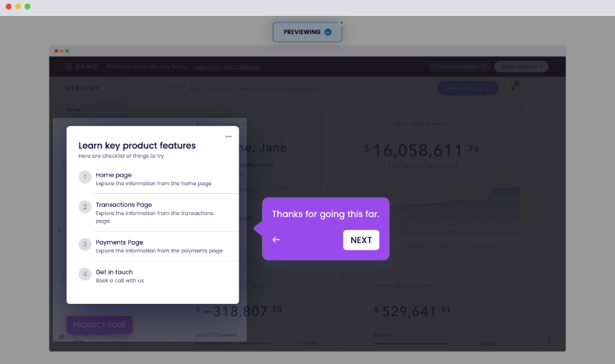This screenshot has width=615, height=364.
Task: Click the Learn key product features heading
Action: (137, 145)
